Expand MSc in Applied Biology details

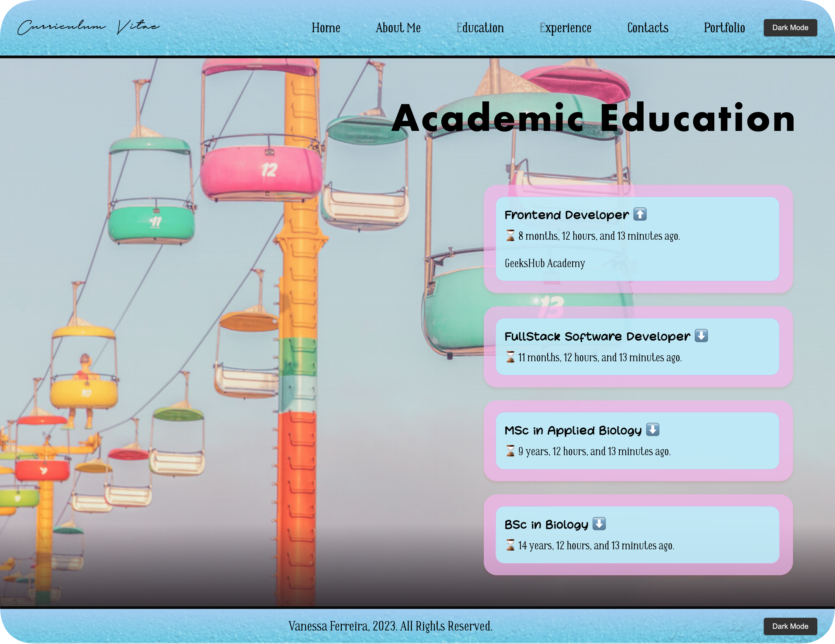[652, 429]
